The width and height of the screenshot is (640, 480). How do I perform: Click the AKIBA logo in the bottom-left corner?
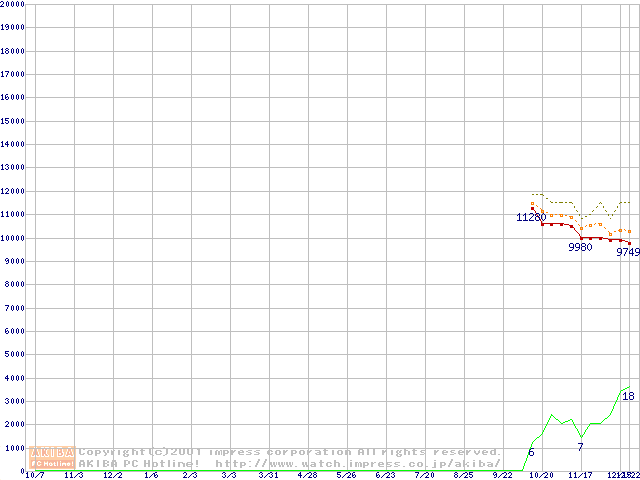[53, 457]
